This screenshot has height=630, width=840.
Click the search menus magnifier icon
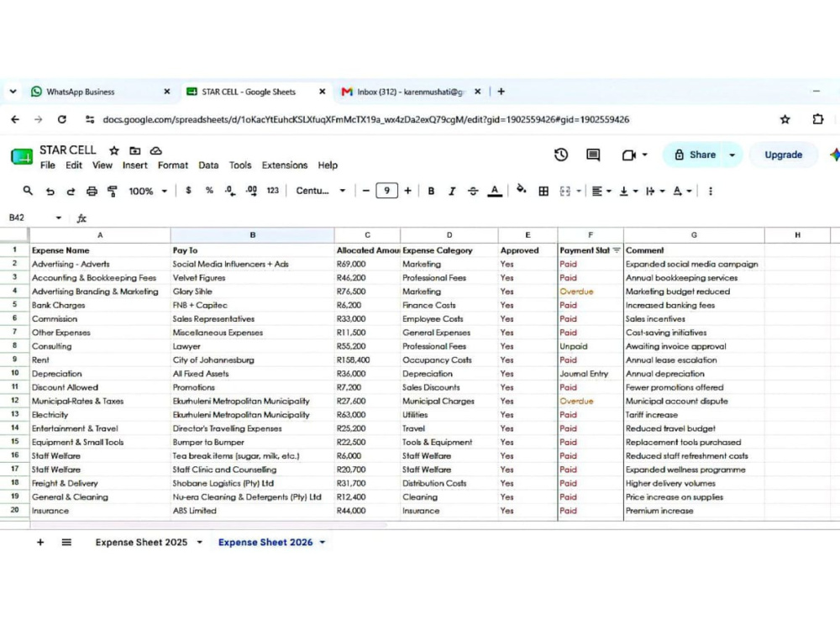[28, 191]
